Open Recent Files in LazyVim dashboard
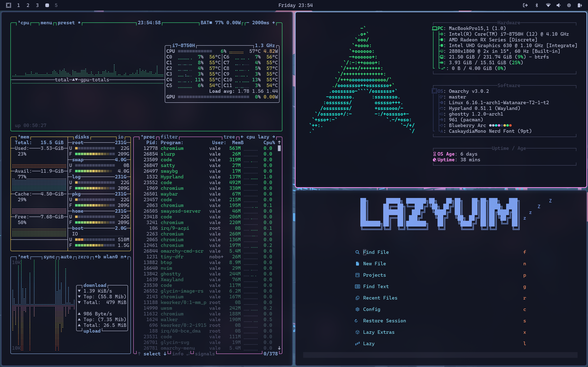The image size is (588, 367). point(380,298)
